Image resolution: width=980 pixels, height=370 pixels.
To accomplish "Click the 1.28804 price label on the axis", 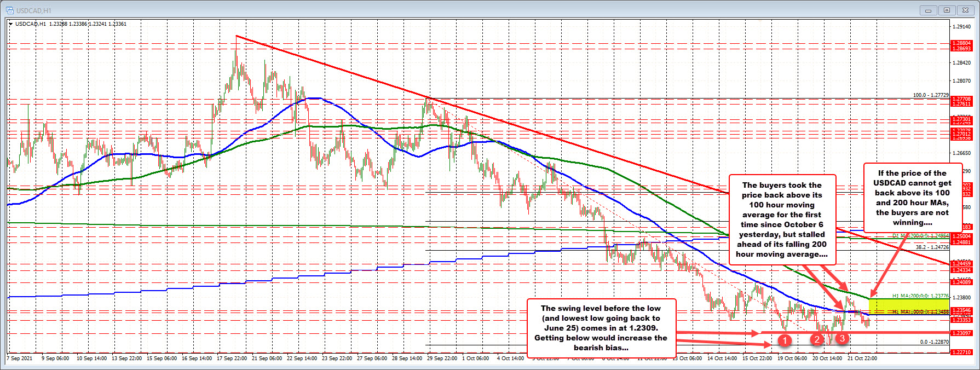I will tap(961, 43).
